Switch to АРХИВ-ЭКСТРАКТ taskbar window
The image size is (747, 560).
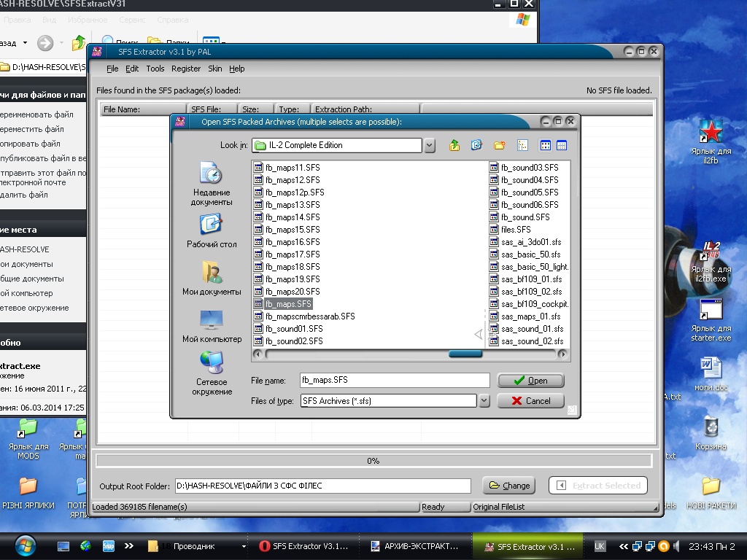point(414,546)
